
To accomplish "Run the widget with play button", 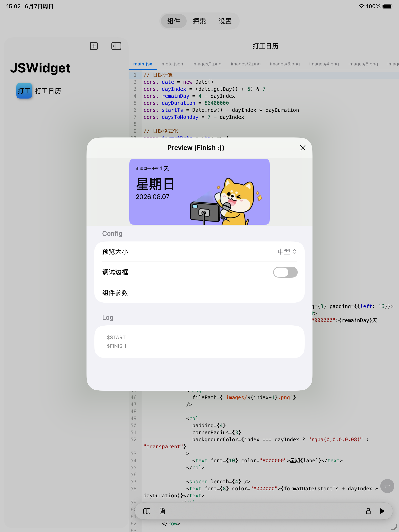I will (x=382, y=511).
